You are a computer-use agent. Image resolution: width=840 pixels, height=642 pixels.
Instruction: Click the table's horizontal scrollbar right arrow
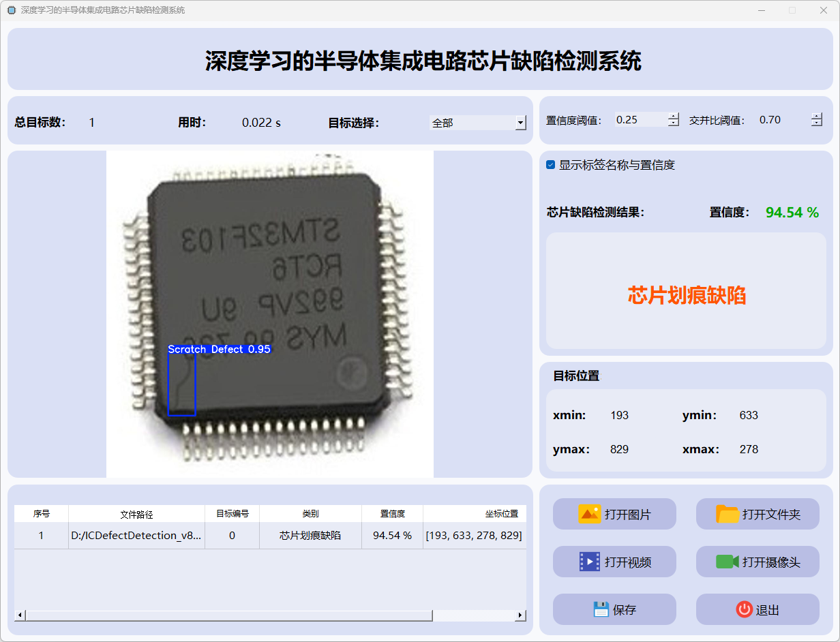coord(520,615)
